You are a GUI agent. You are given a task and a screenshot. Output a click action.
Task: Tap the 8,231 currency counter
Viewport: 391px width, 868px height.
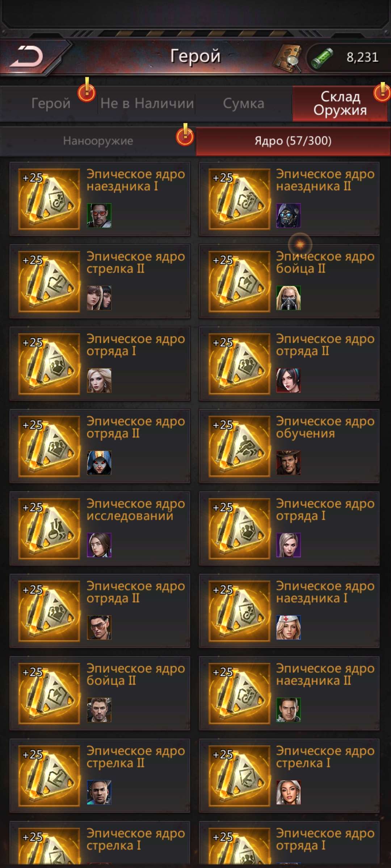362,57
